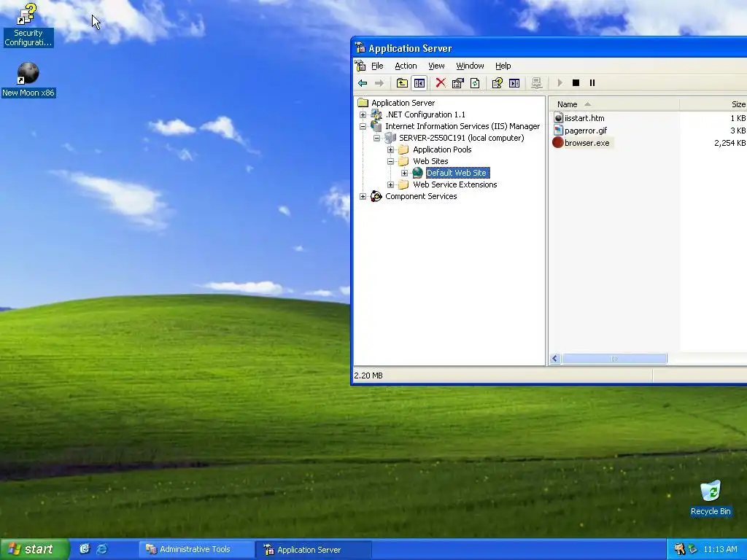The image size is (747, 560).
Task: Select .NET Configuration 1.1 in the tree
Action: (425, 114)
